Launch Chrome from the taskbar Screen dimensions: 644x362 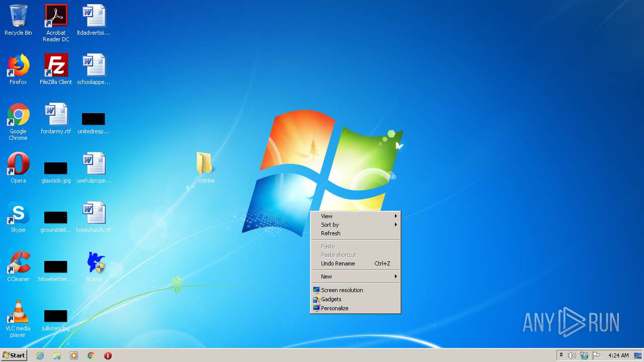(x=91, y=355)
